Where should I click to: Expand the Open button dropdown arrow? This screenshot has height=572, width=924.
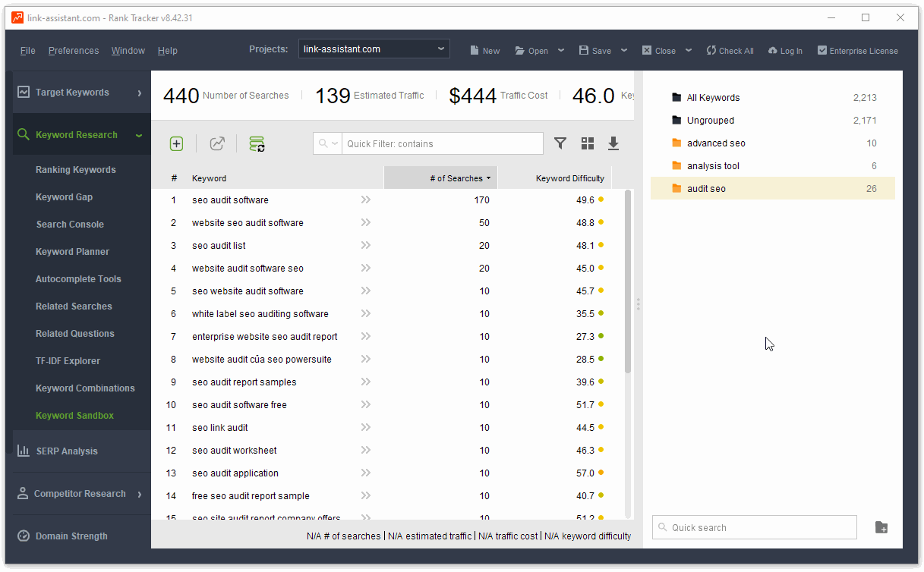coord(561,50)
